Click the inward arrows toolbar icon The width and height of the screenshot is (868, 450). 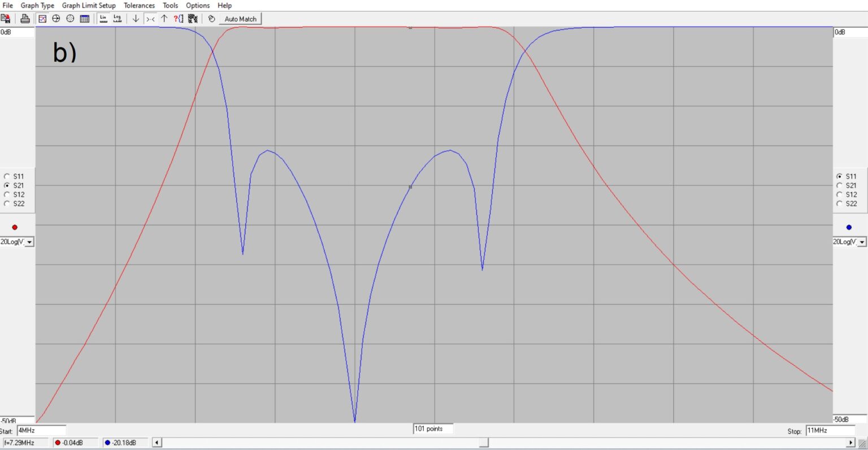click(150, 19)
